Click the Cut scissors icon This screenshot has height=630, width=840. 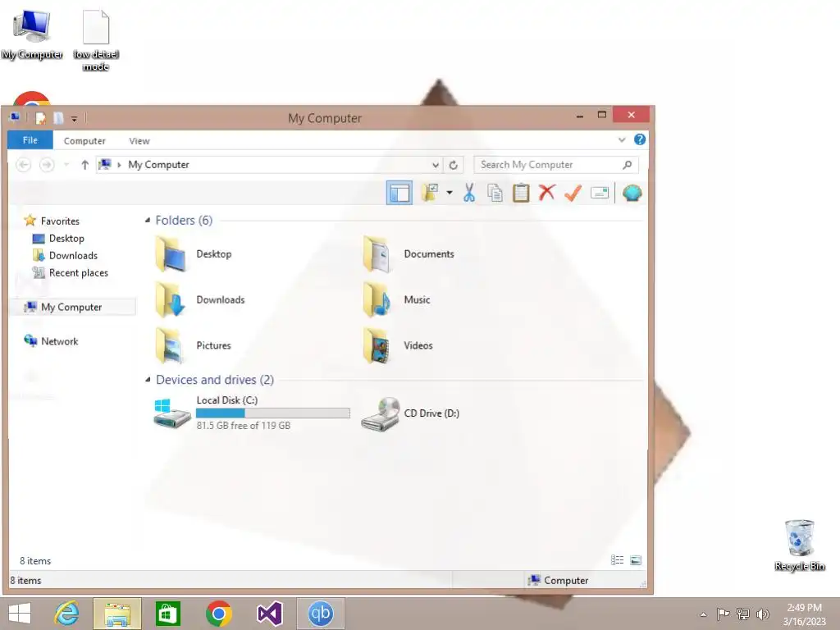coord(469,193)
